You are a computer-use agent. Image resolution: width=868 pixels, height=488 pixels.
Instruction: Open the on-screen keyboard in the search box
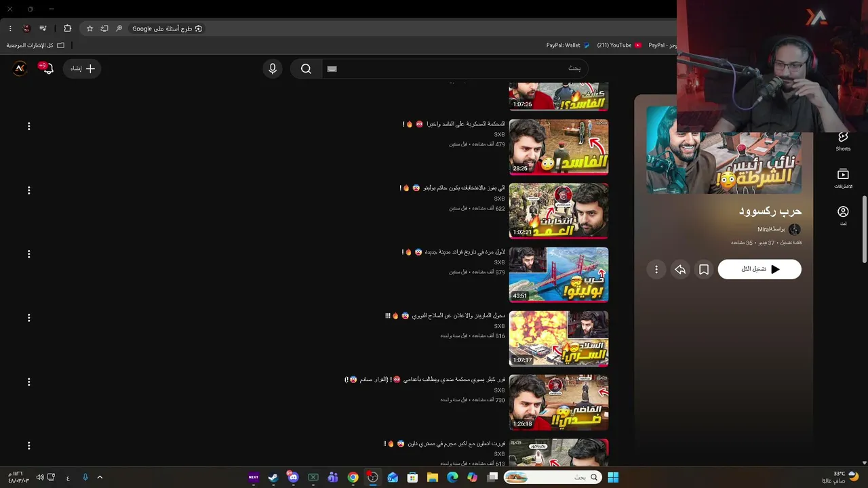click(x=332, y=68)
